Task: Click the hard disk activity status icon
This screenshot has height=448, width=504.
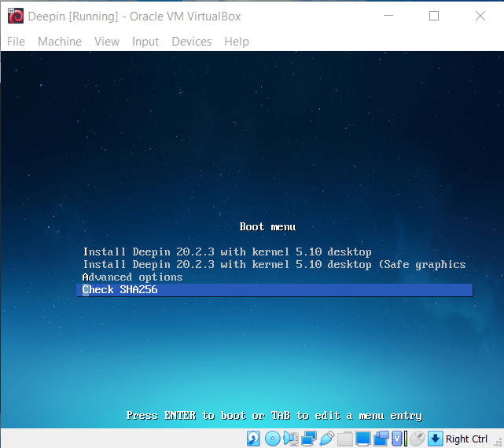Action: (x=253, y=439)
